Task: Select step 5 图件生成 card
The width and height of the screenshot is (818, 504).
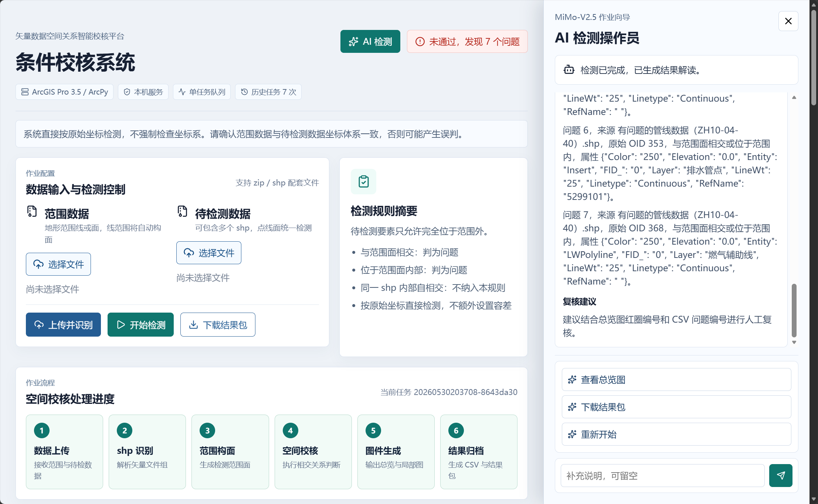Action: click(396, 452)
